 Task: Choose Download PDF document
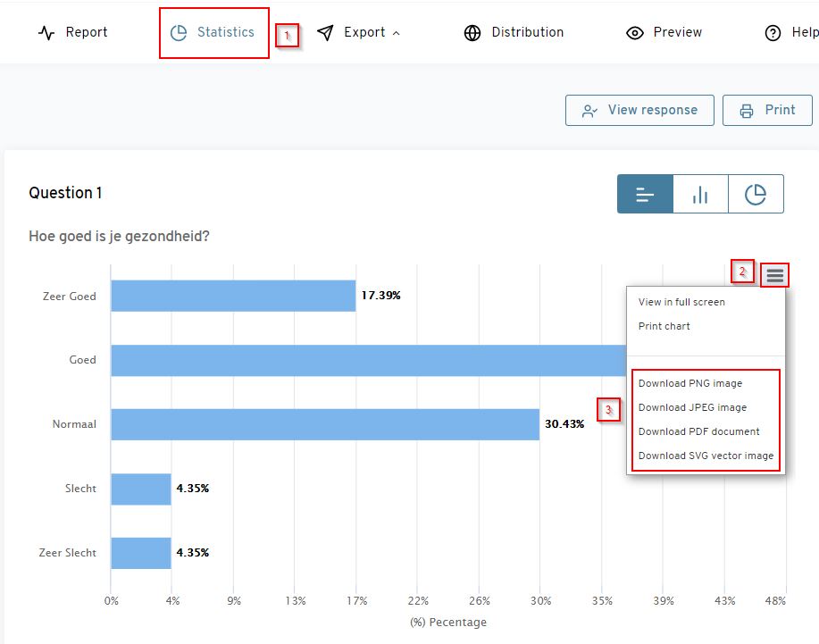click(698, 431)
